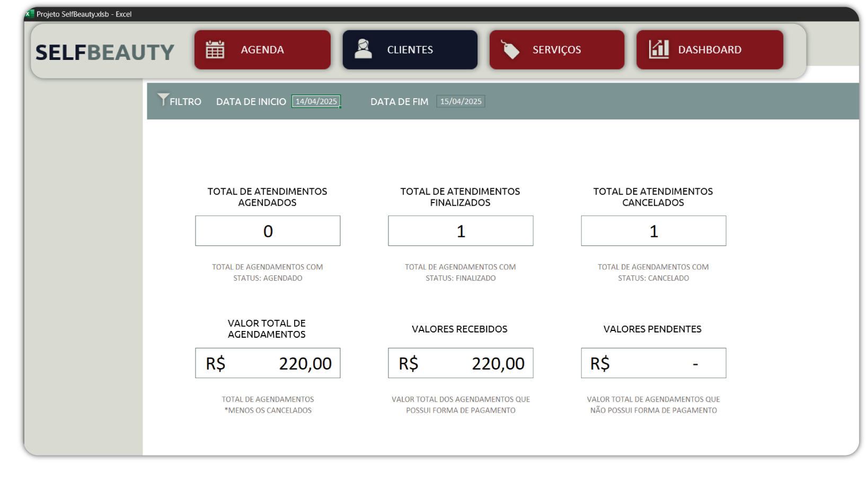The width and height of the screenshot is (868, 480).
Task: Click the funnel filter icon
Action: coord(163,99)
